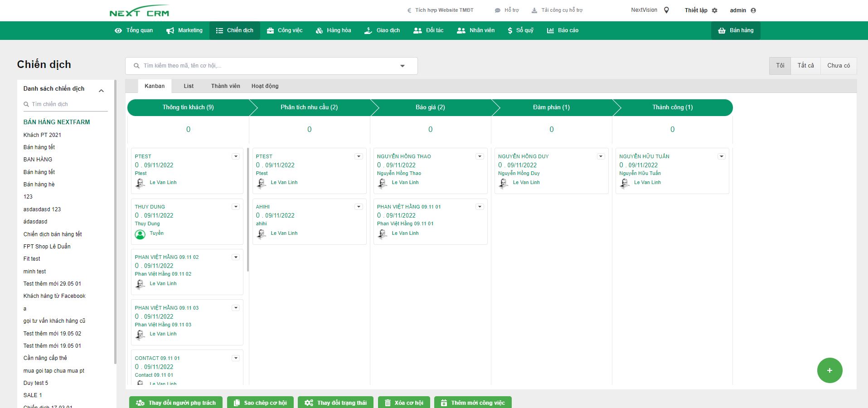868x408 pixels.
Task: Open dropdown on Nguyễn Hồng Thao card
Action: [480, 156]
